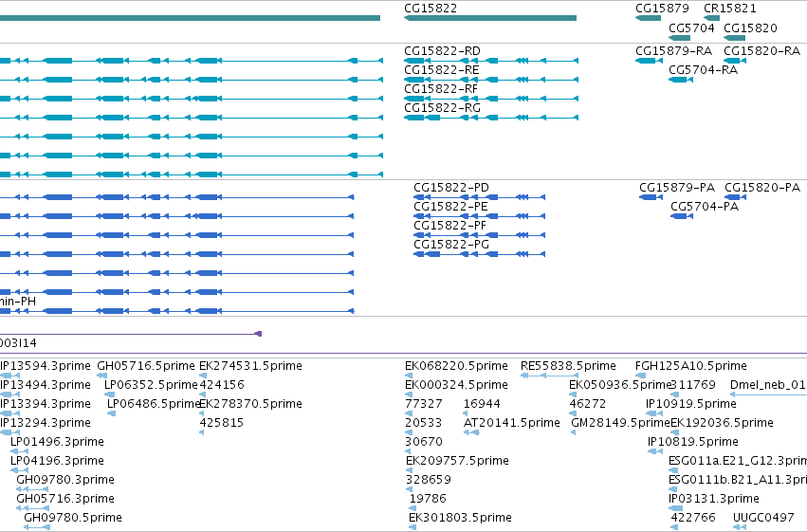Viewport: 807px width, 532px height.
Task: Open transcript CG5704-RA
Action: pos(703,70)
